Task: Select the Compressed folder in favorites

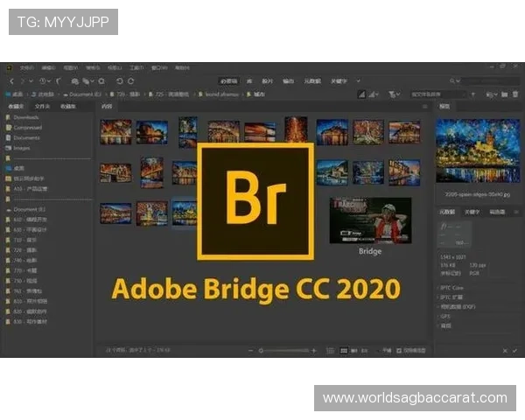Action: click(x=27, y=127)
